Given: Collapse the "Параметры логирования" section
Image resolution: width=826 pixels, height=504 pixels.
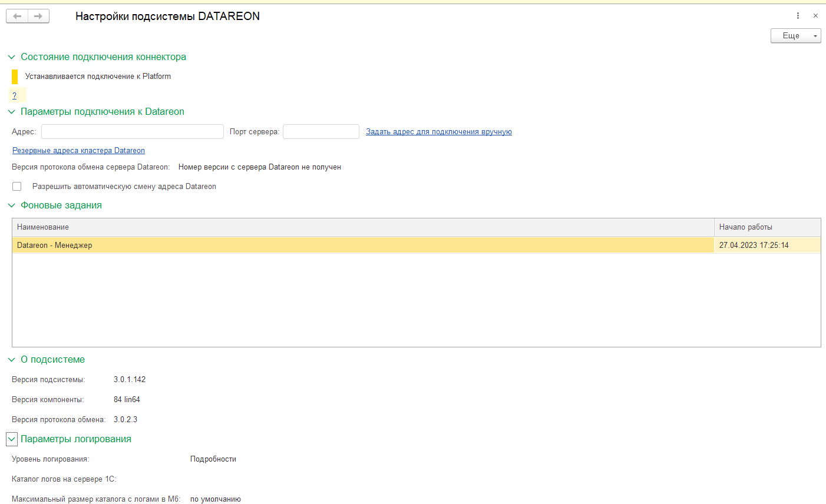Looking at the screenshot, I should point(12,439).
